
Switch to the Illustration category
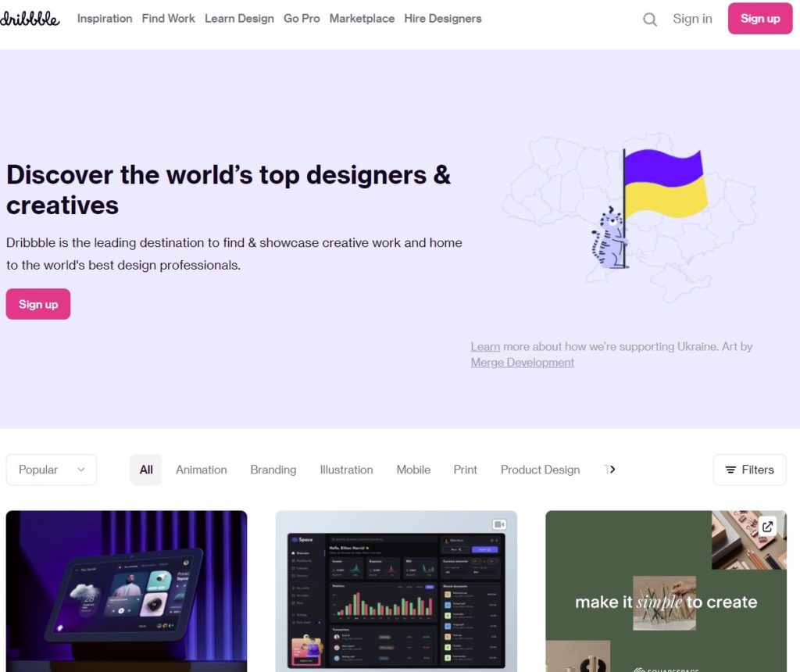(x=346, y=470)
